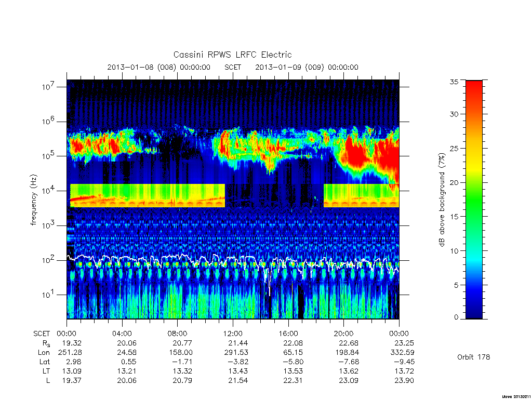532x399 pixels.
Task: Click the color bar value 5
Action: 456,285
